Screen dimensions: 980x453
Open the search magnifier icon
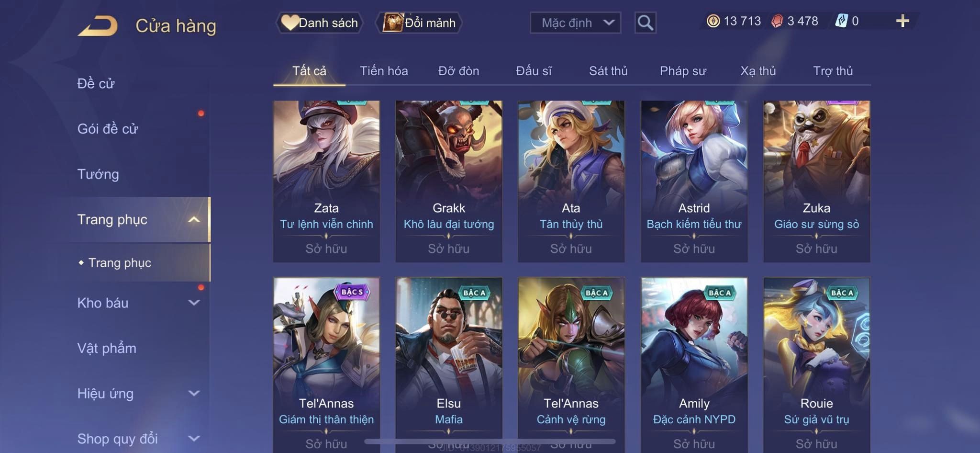point(645,23)
